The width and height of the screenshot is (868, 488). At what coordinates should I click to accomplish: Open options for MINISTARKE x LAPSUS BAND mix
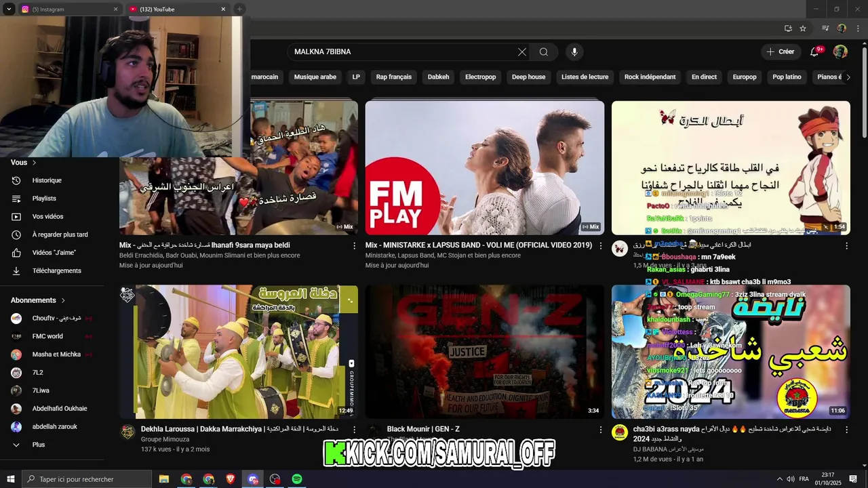pos(600,246)
